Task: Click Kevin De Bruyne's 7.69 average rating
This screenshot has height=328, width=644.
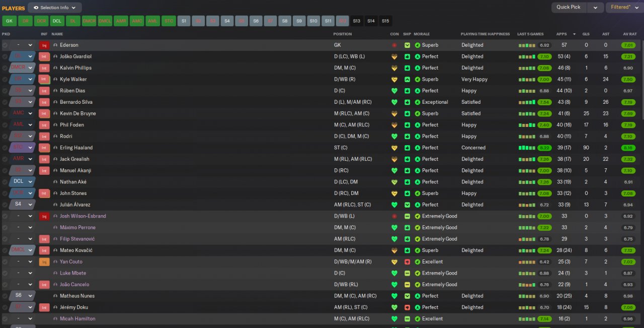Action: tap(628, 114)
